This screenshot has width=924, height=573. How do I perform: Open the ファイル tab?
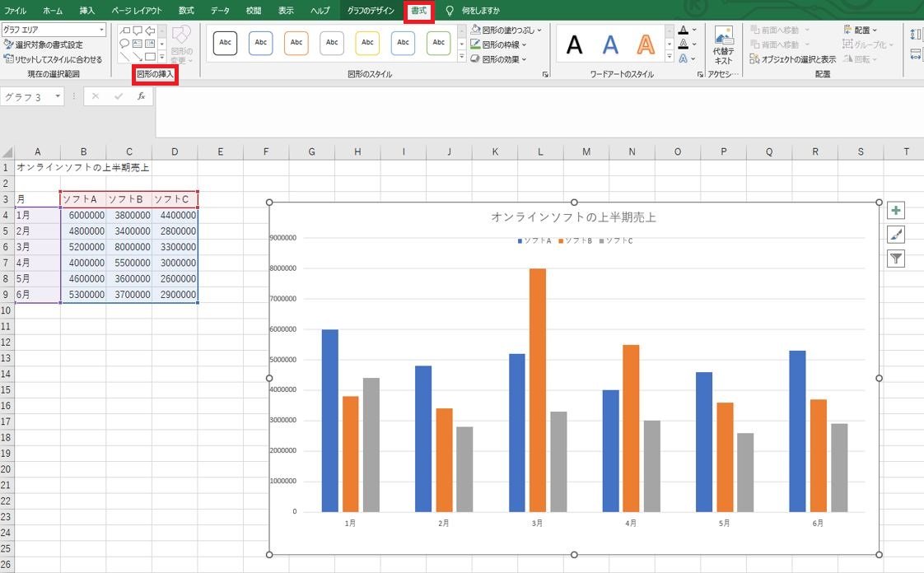(16, 11)
